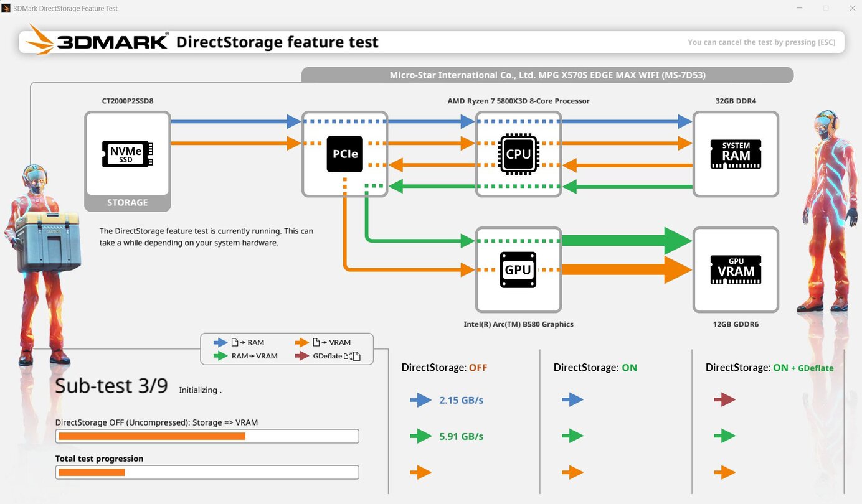Click the blue File to RAM legend arrow

tap(220, 342)
